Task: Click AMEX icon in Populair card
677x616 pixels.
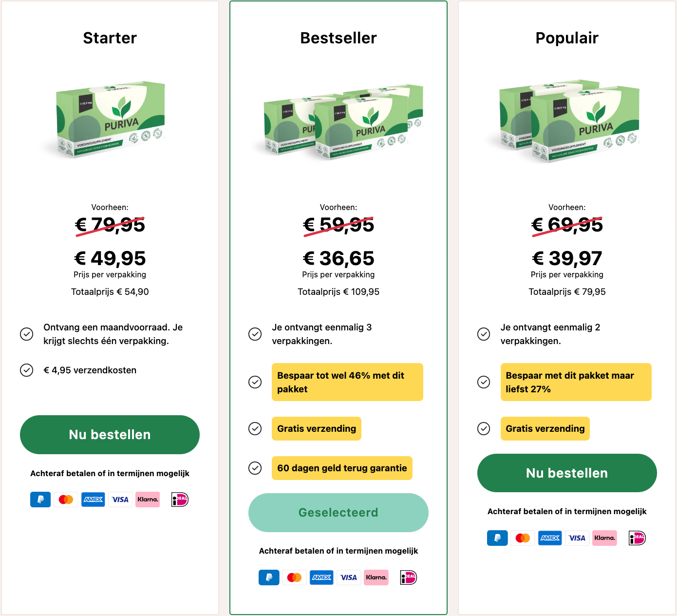Action: [550, 538]
